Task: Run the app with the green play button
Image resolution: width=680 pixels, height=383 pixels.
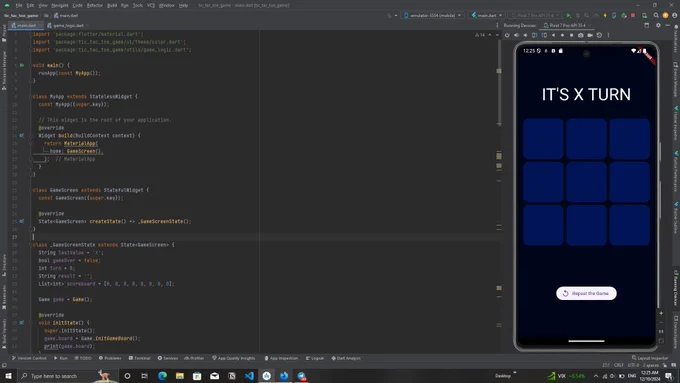Action: [569, 15]
